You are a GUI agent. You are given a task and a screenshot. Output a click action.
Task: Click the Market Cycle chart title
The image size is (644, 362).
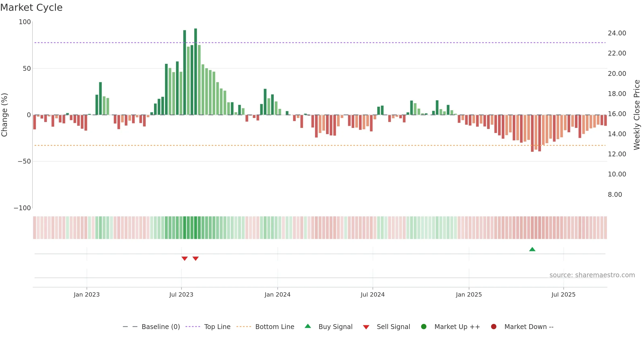(x=31, y=8)
